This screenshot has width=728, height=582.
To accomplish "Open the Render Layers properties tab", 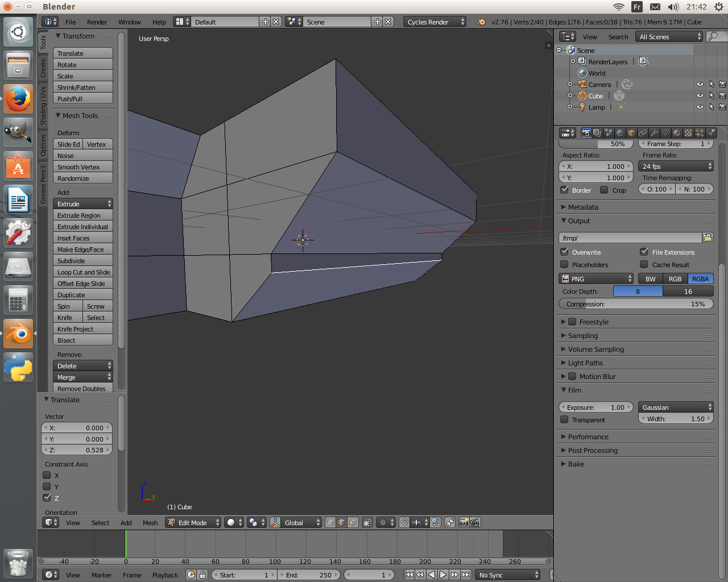I will [x=597, y=133].
